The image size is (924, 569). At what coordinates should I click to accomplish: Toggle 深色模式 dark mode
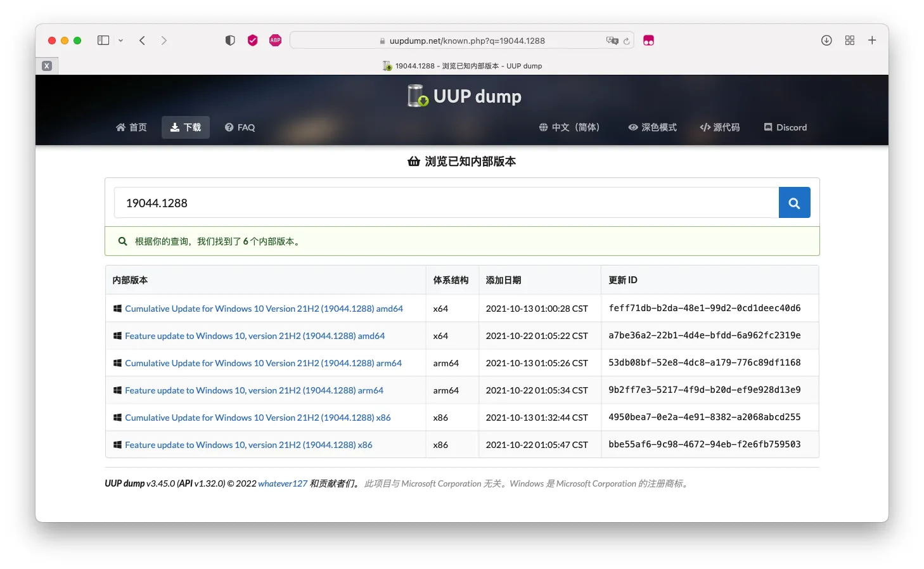click(652, 127)
